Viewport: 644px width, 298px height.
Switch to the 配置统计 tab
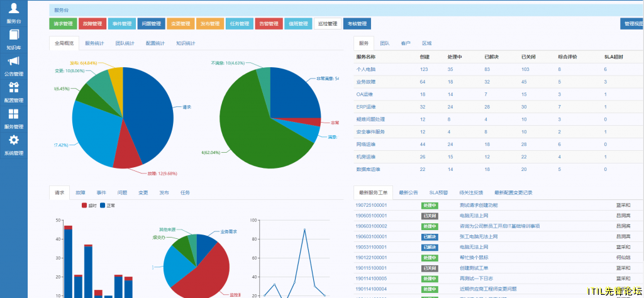tap(155, 43)
